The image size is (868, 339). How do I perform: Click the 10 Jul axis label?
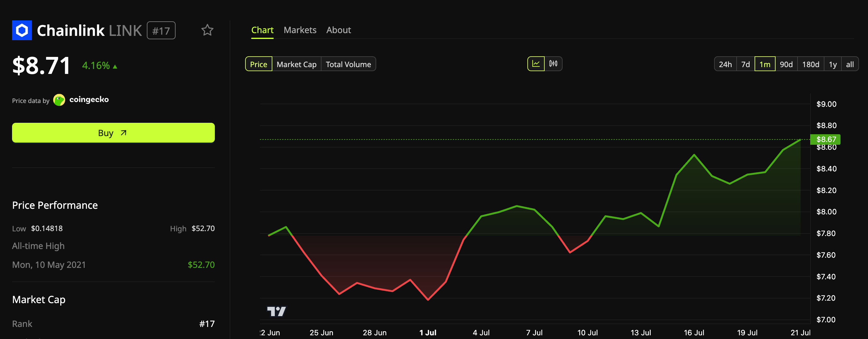[587, 333]
